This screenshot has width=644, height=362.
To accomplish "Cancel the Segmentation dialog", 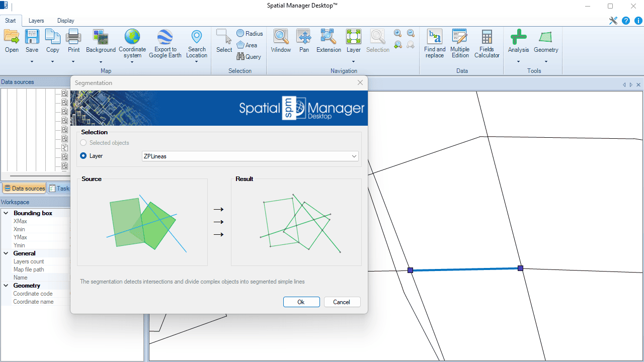I will point(342,302).
